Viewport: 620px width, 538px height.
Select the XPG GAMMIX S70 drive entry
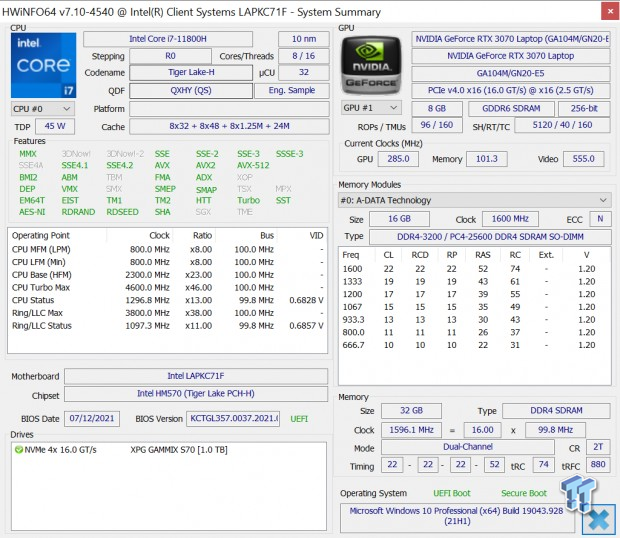click(x=179, y=450)
